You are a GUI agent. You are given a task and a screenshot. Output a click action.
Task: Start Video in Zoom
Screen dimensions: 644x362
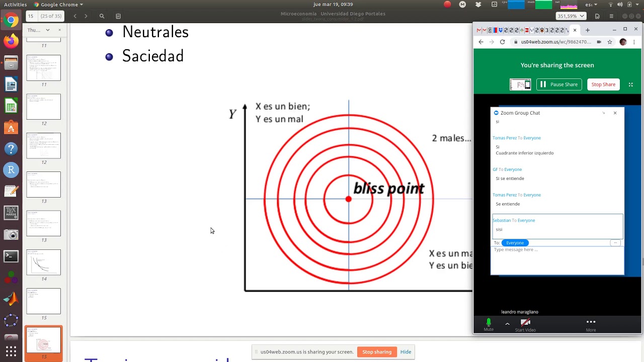point(525,325)
